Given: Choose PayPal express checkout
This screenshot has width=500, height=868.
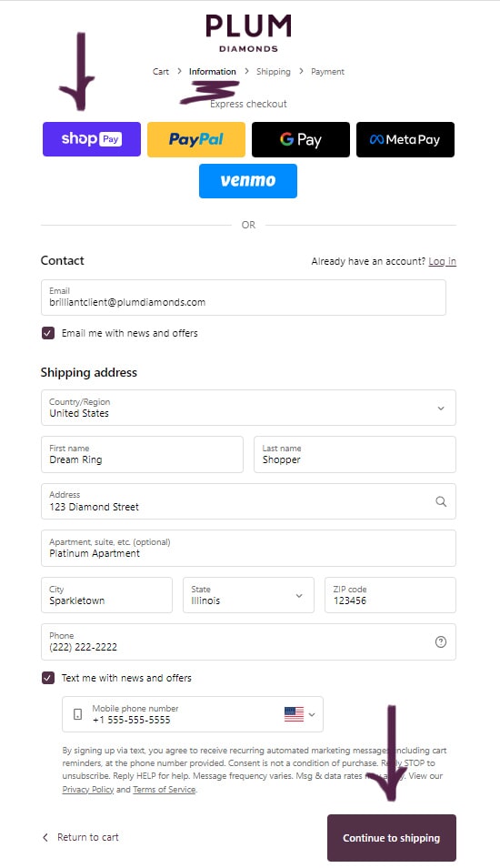Looking at the screenshot, I should click(x=195, y=139).
